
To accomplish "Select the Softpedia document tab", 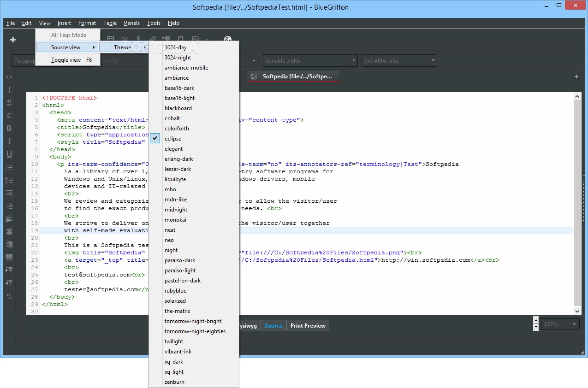I will (x=293, y=76).
